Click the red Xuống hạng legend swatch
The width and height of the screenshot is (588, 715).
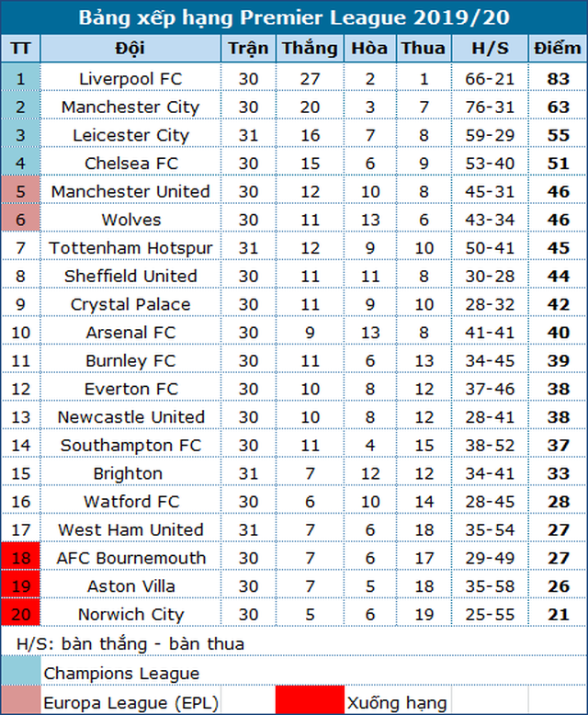click(310, 702)
